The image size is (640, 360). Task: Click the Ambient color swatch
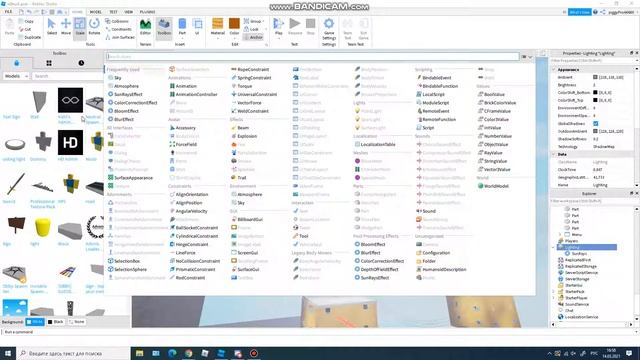[x=595, y=77]
